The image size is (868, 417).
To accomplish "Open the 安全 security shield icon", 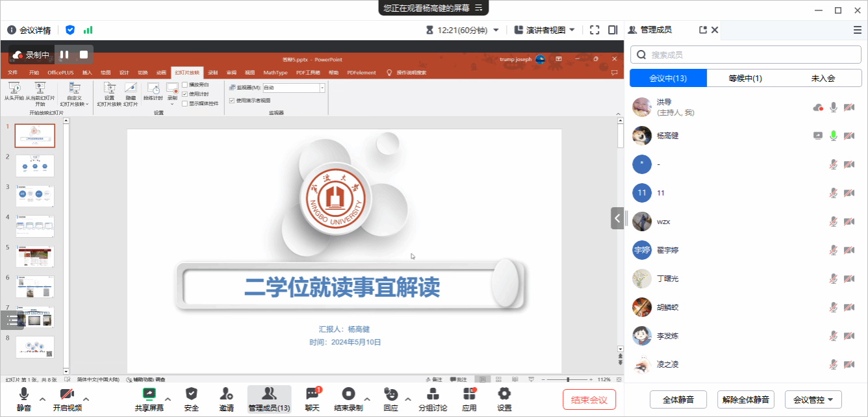I will click(x=191, y=394).
